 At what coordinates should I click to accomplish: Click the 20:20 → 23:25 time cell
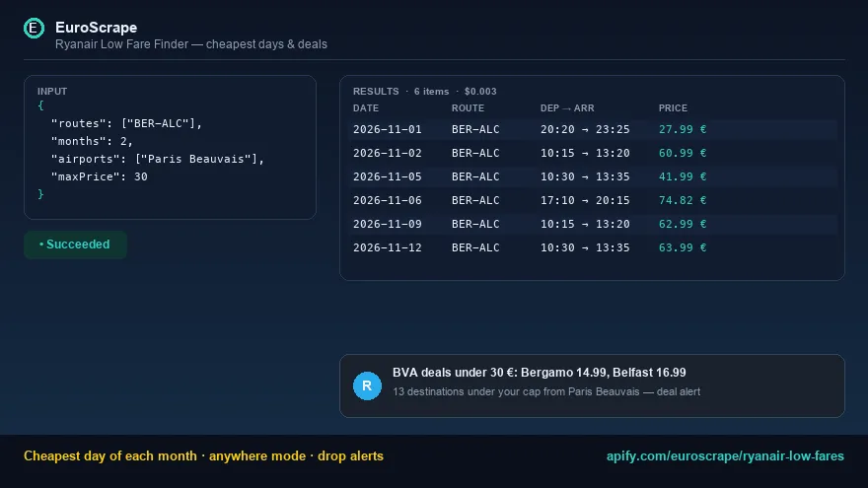click(585, 129)
